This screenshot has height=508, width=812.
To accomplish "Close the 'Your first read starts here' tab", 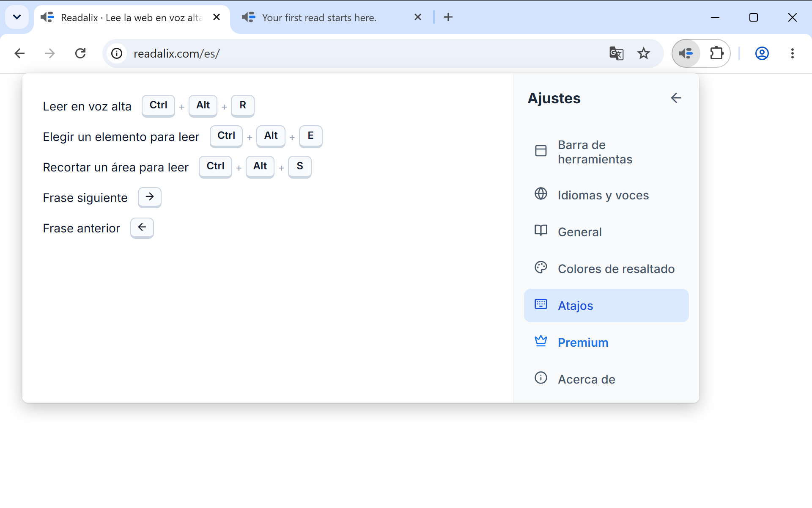I will [418, 17].
